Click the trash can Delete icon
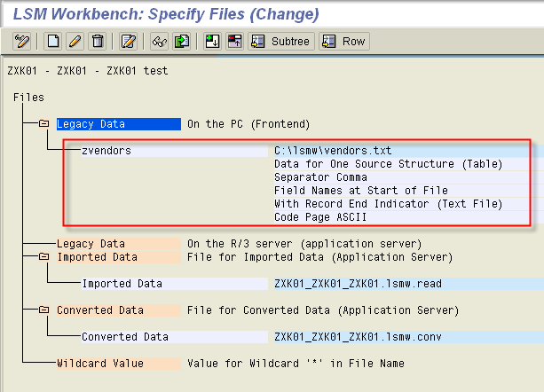Screen dimensions: 544x392 click(x=97, y=41)
